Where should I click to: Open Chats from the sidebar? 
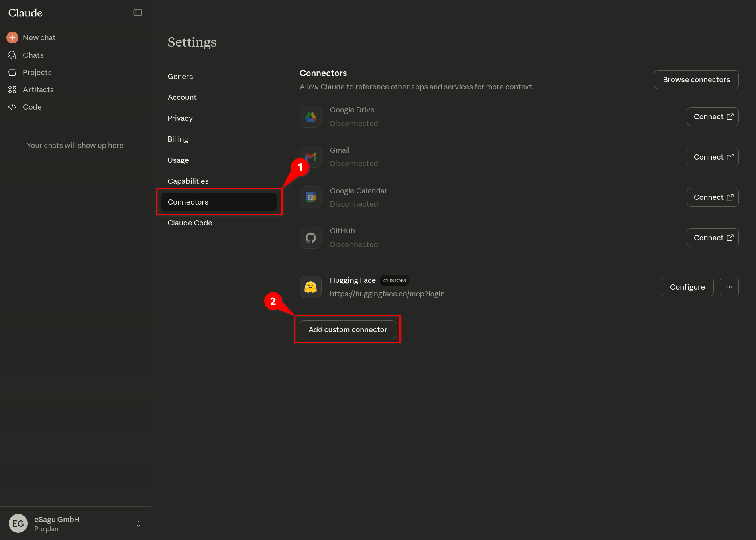[x=33, y=55]
